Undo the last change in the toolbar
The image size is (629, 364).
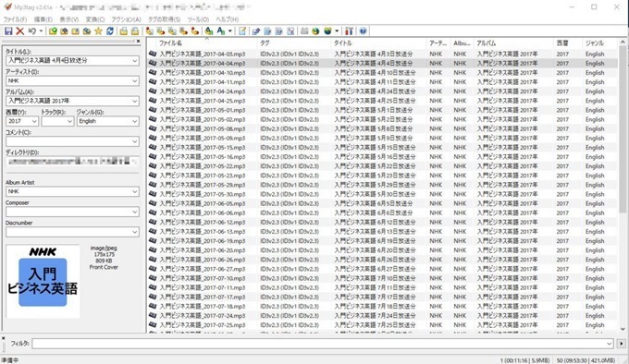click(x=32, y=31)
